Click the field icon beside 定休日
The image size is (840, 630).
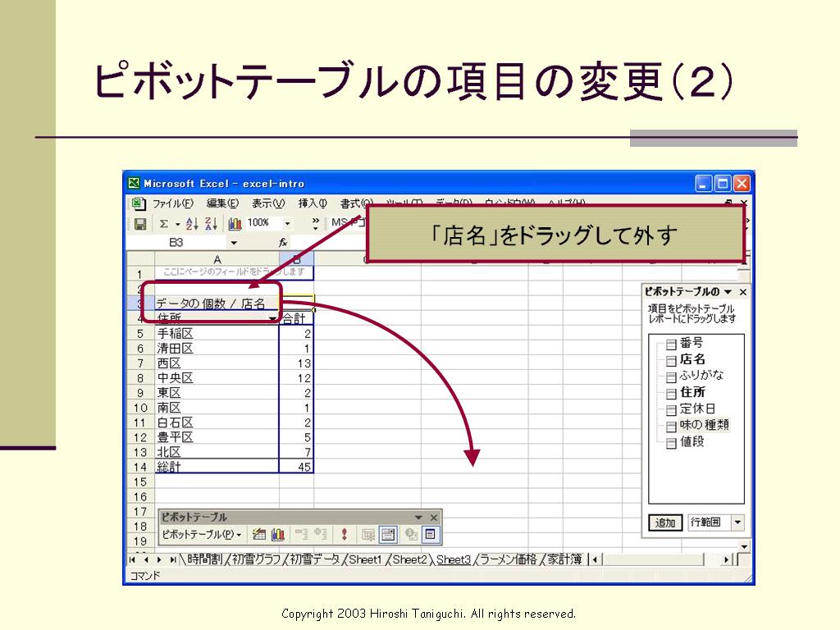pos(671,410)
